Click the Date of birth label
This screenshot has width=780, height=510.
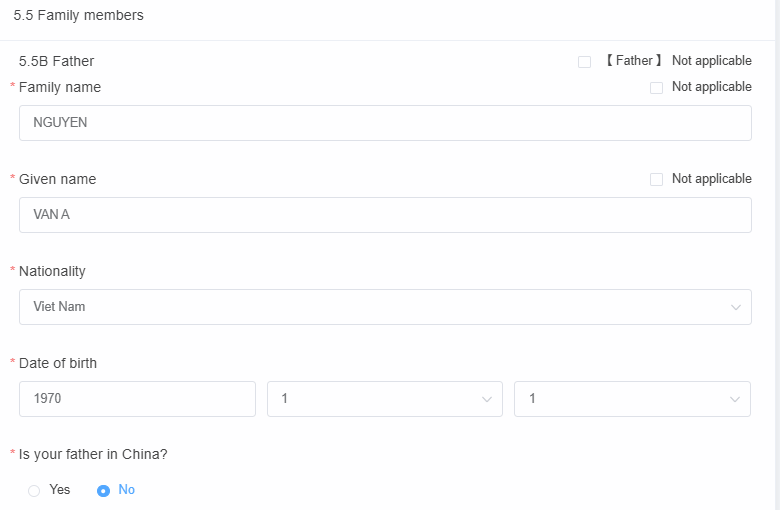click(x=58, y=364)
